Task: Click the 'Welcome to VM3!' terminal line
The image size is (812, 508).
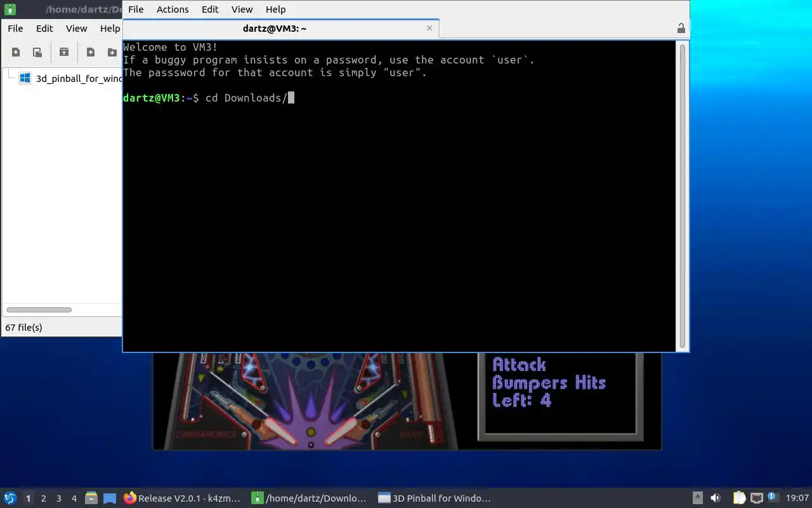Action: (170, 47)
